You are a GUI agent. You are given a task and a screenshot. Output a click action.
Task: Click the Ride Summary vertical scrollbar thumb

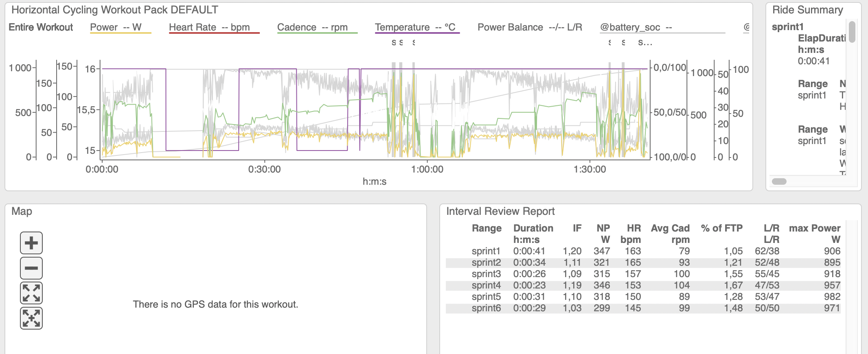852,32
